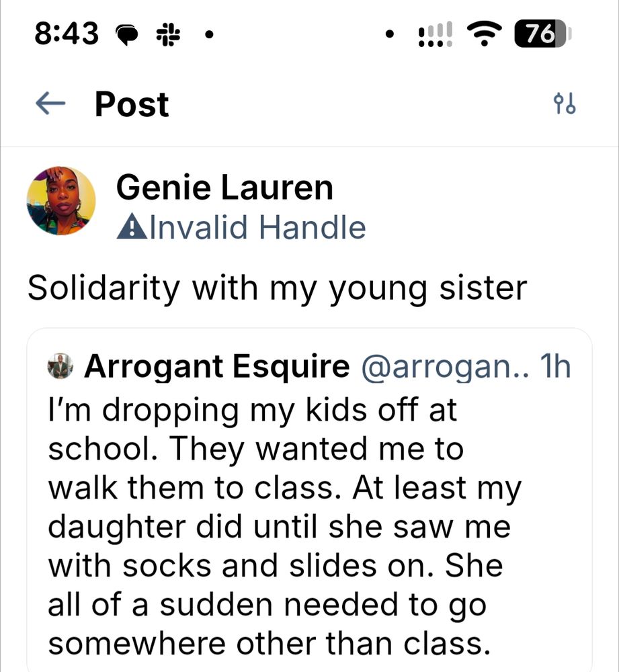Open Genie Lauren's profile avatar
The image size is (619, 672).
61,200
